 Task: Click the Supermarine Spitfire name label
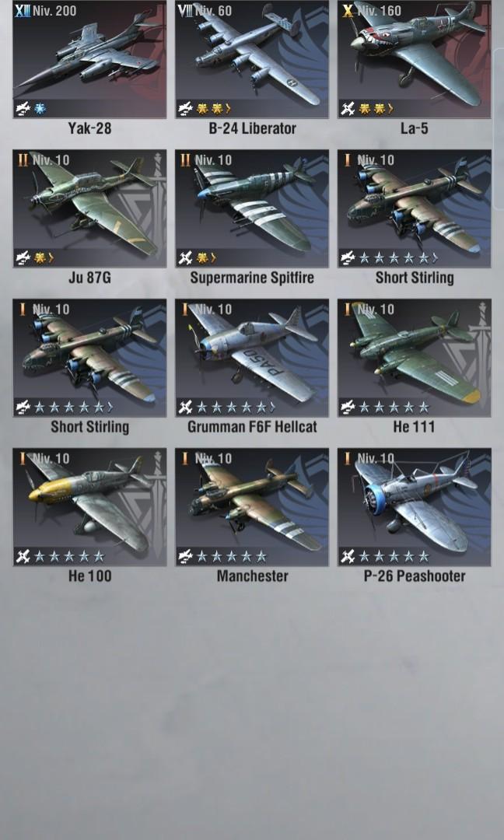coord(252,278)
